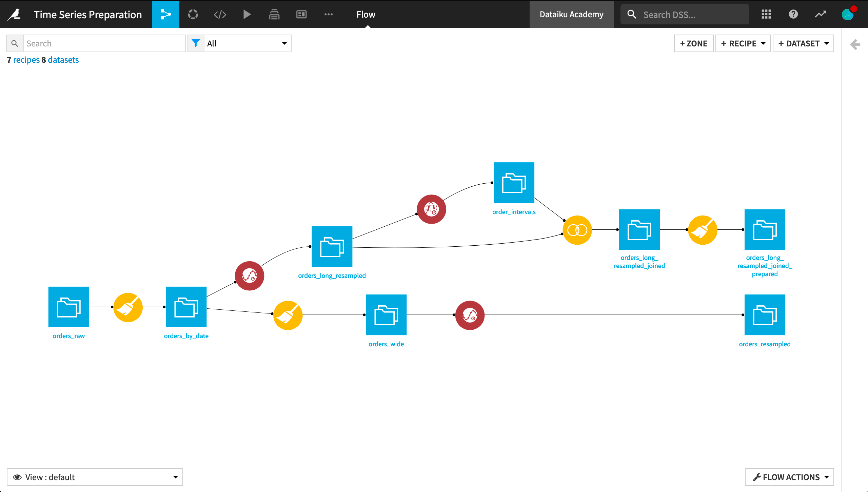Toggle the flow filter funnel
This screenshot has height=492, width=868.
[196, 43]
